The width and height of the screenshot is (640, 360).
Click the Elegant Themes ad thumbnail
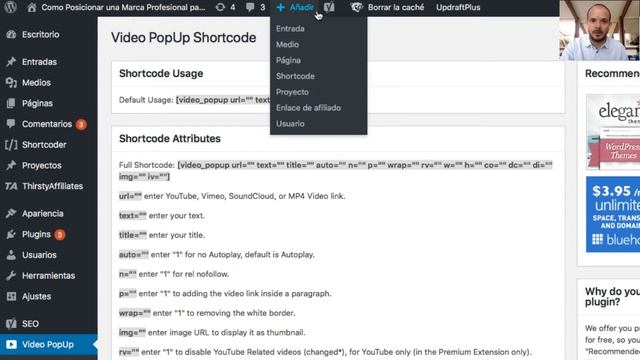pyautogui.click(x=613, y=132)
